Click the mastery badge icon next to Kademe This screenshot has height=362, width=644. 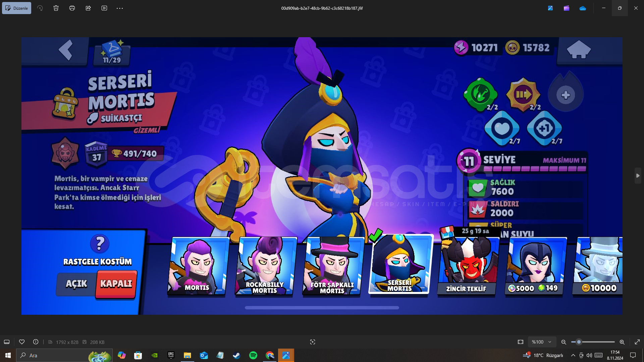[65, 153]
